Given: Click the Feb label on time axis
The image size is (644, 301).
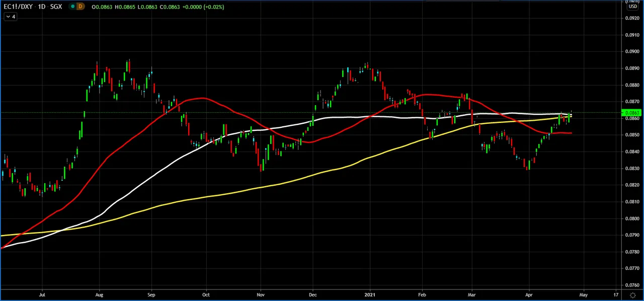Looking at the screenshot, I should (422, 294).
